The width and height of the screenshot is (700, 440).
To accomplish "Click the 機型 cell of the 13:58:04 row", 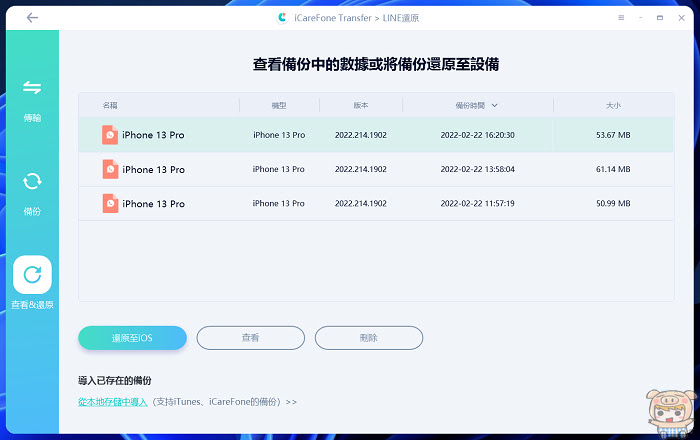I will (279, 169).
